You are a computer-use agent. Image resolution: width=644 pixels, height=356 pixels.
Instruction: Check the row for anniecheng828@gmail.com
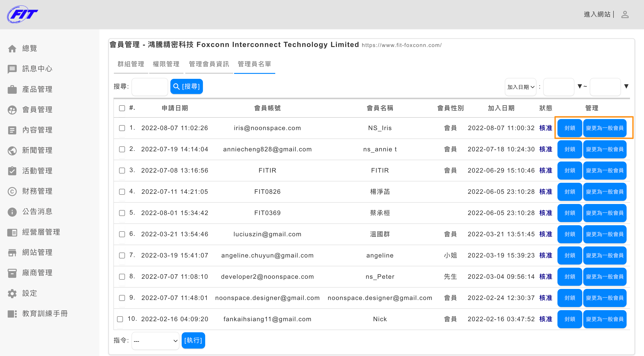(122, 149)
